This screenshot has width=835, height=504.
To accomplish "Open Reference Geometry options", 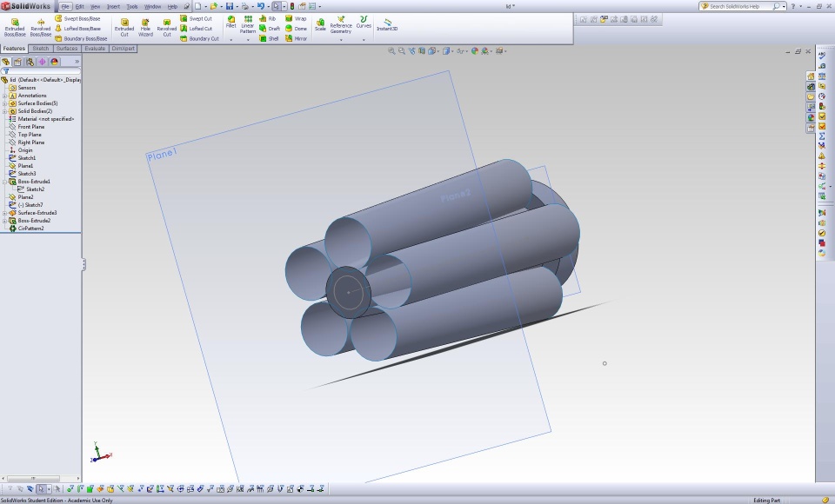I will tap(341, 24).
